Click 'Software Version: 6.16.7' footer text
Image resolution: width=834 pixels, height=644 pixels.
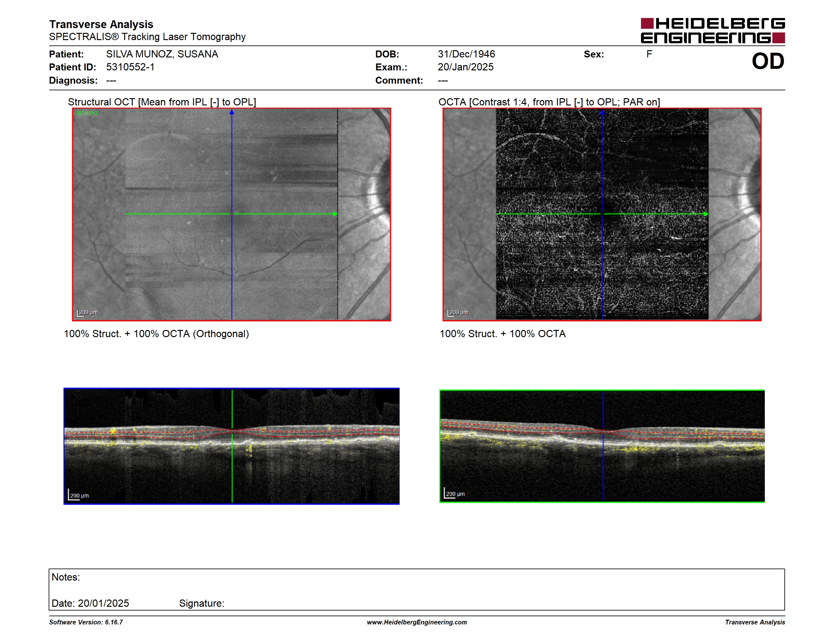tap(86, 622)
